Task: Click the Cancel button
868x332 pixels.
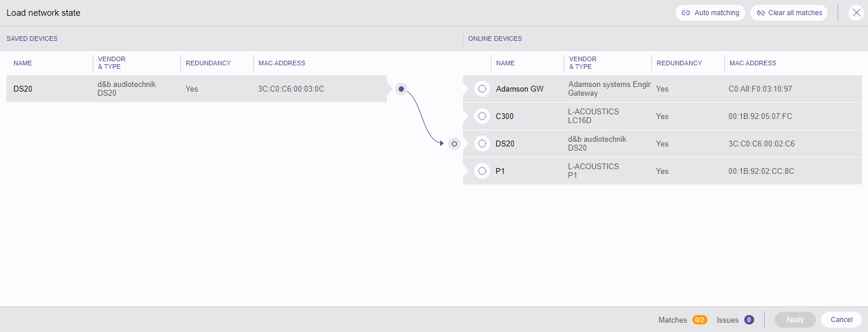Action: (841, 320)
